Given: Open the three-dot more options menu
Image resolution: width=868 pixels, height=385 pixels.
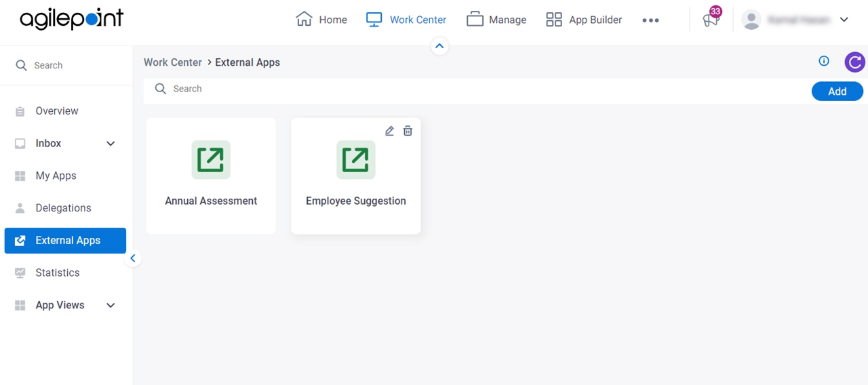Looking at the screenshot, I should [x=650, y=20].
